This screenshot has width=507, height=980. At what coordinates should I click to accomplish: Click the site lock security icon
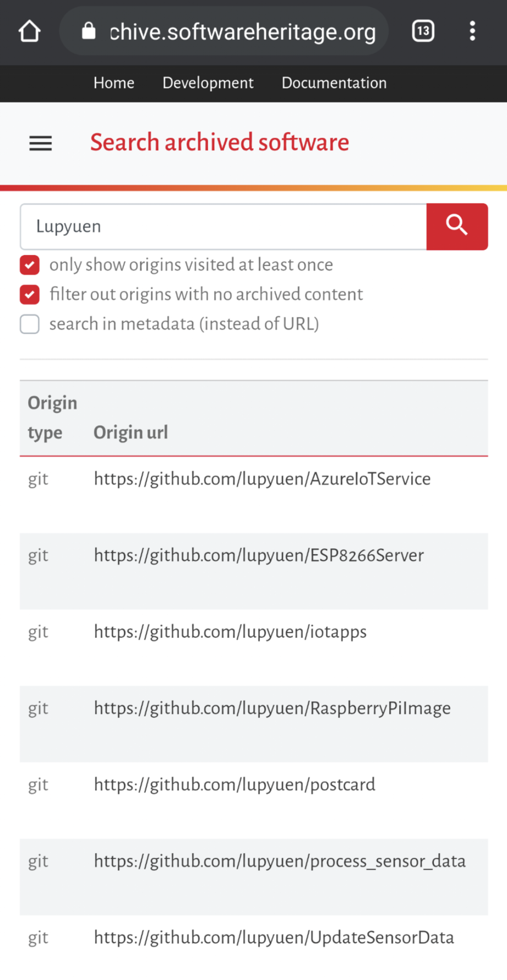89,31
